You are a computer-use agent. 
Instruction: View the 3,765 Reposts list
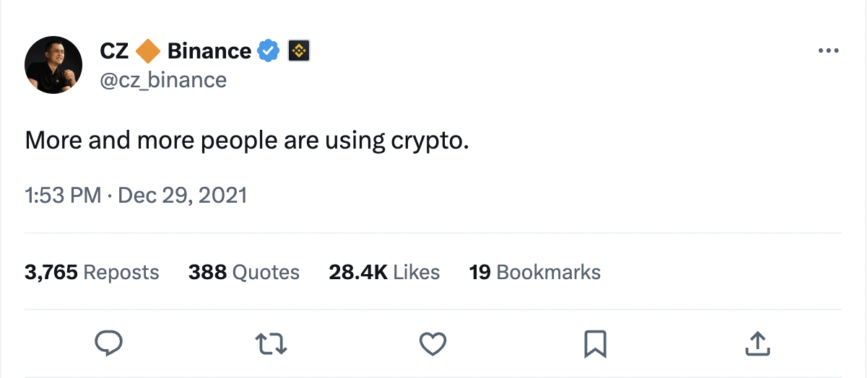pyautogui.click(x=92, y=272)
